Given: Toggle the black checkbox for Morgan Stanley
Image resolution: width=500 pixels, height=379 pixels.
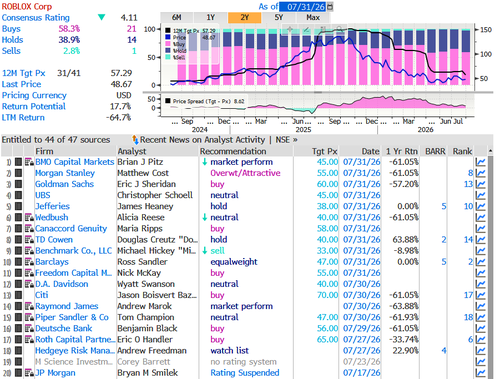Looking at the screenshot, I should click(x=18, y=173).
